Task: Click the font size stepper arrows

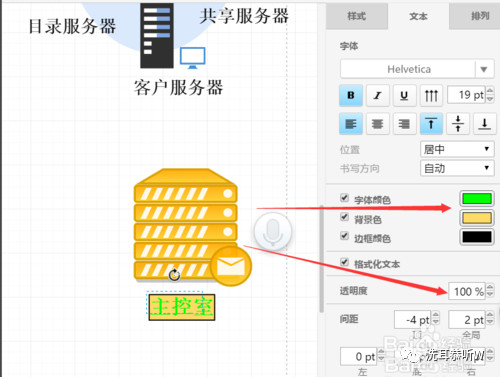Action: point(490,95)
